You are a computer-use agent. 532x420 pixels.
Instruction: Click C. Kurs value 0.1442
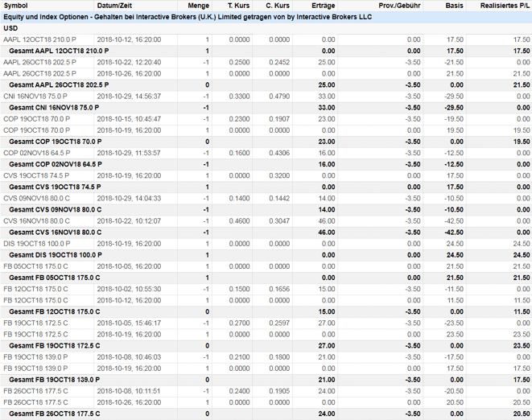pos(279,199)
